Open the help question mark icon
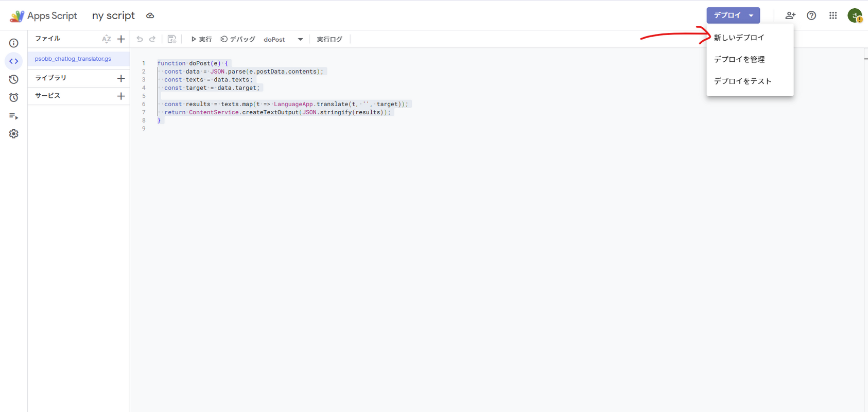The width and height of the screenshot is (868, 412). (811, 15)
